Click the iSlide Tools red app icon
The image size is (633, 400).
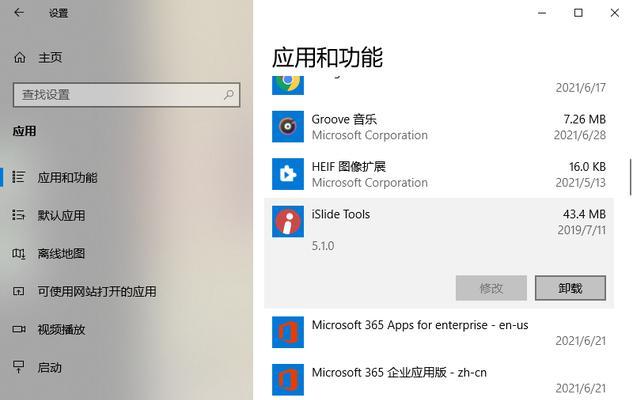click(x=288, y=222)
